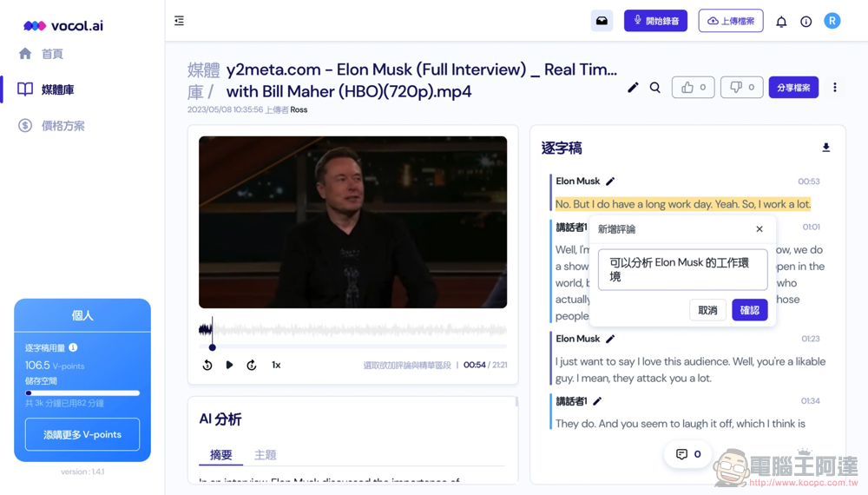The width and height of the screenshot is (868, 495).
Task: Switch to the 主題 tab
Action: tap(265, 455)
